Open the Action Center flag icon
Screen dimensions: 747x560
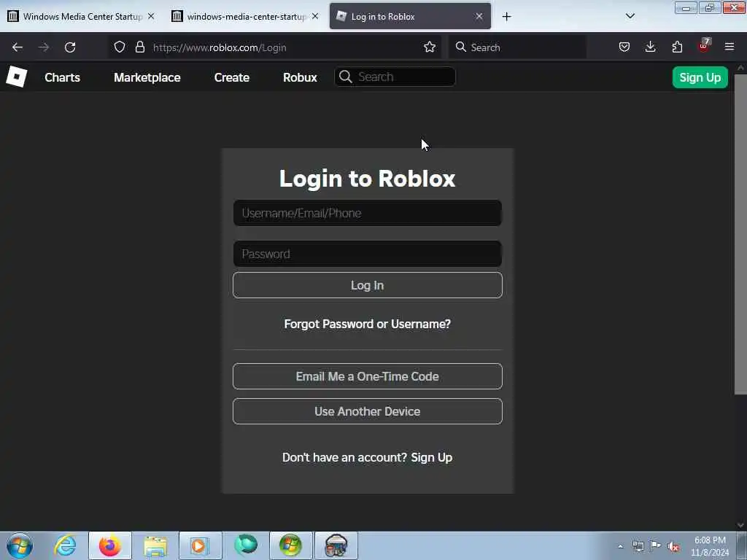[x=656, y=546]
